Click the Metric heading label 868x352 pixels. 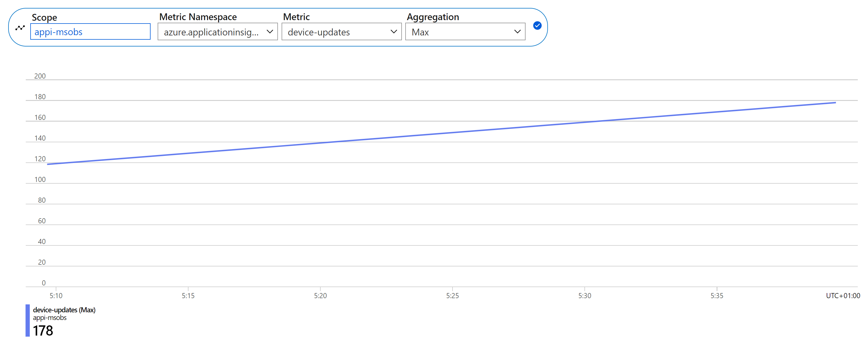(x=296, y=17)
